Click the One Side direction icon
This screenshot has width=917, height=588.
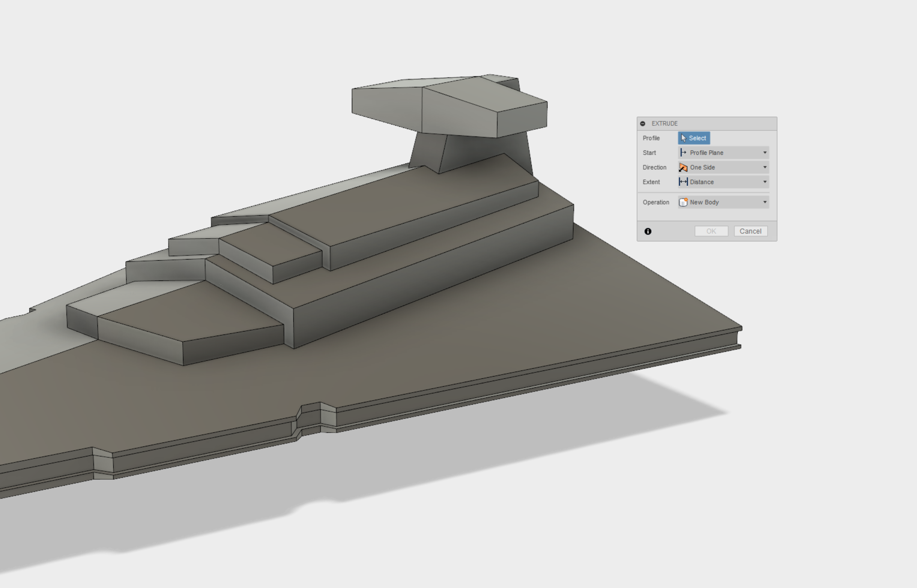point(684,167)
